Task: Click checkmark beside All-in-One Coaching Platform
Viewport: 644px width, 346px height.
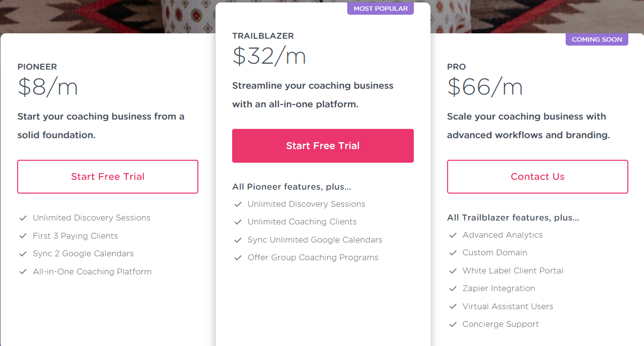Action: [23, 272]
